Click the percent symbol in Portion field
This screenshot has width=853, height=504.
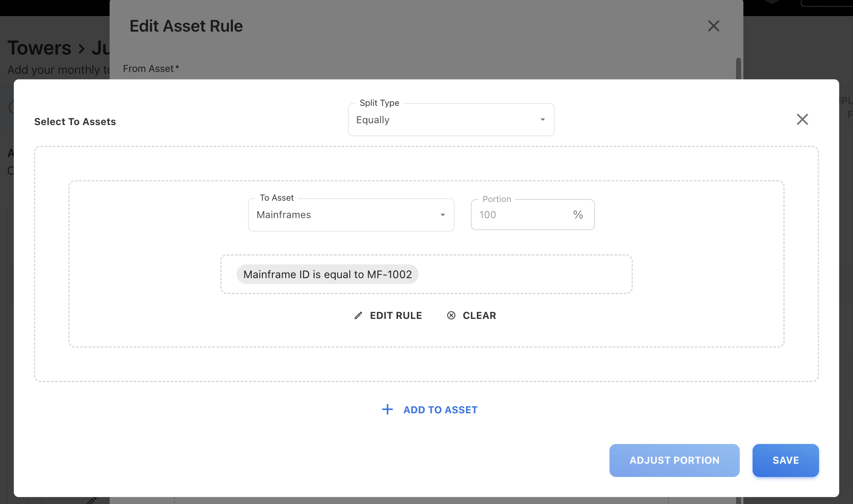[578, 215]
